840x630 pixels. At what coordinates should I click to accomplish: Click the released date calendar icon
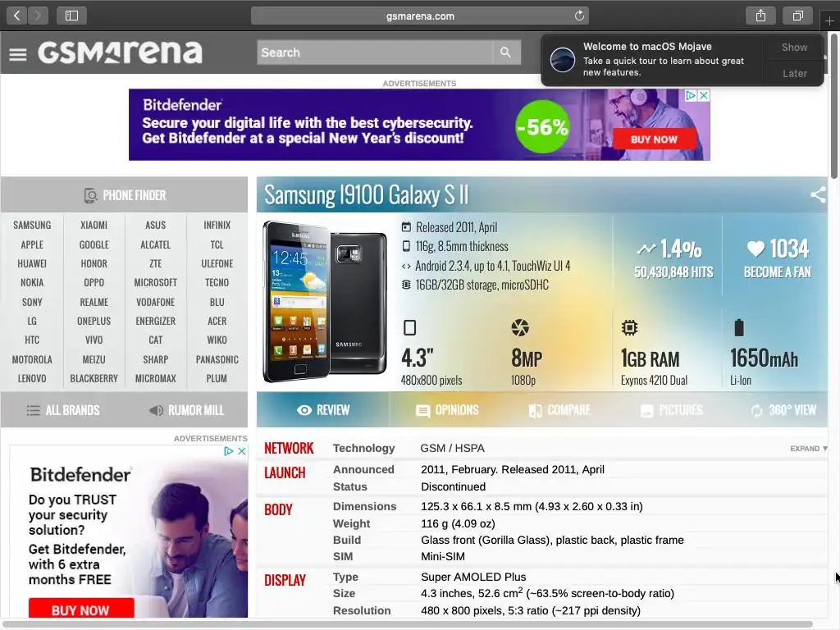[x=407, y=227]
